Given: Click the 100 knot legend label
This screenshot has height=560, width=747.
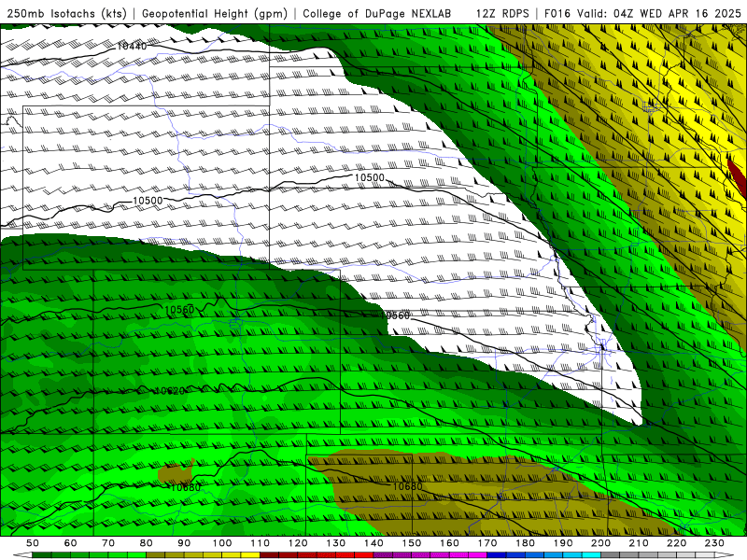Looking at the screenshot, I should [x=222, y=543].
